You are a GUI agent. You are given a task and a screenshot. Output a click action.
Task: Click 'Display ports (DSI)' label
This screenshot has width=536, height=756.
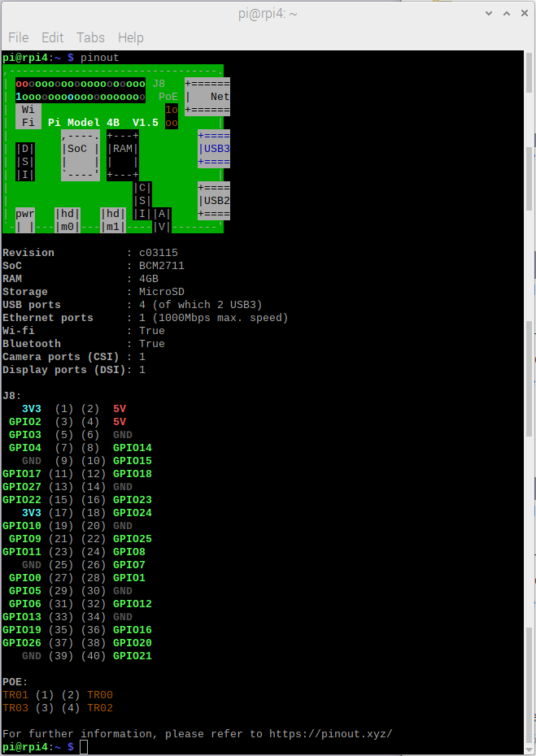[x=64, y=370]
